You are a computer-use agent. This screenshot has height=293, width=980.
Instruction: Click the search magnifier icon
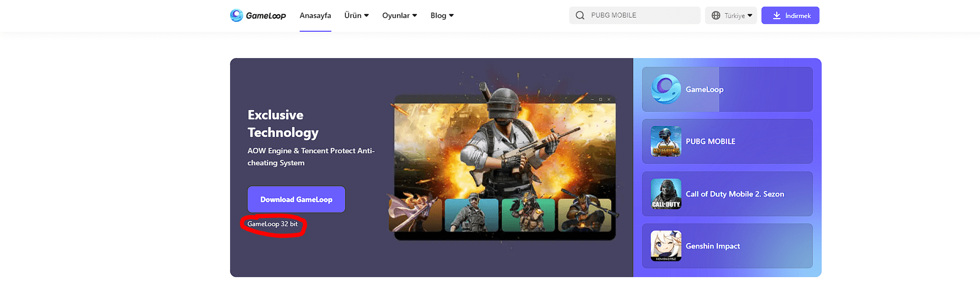tap(580, 15)
